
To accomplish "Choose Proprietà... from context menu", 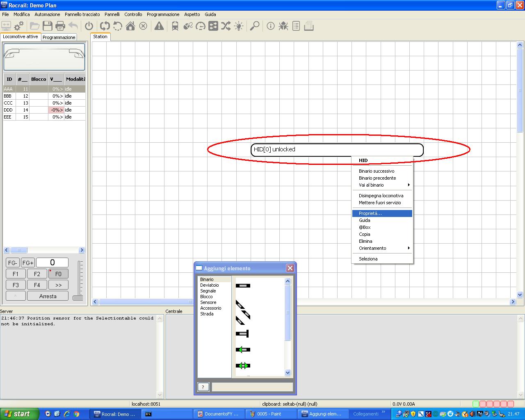I will 382,213.
